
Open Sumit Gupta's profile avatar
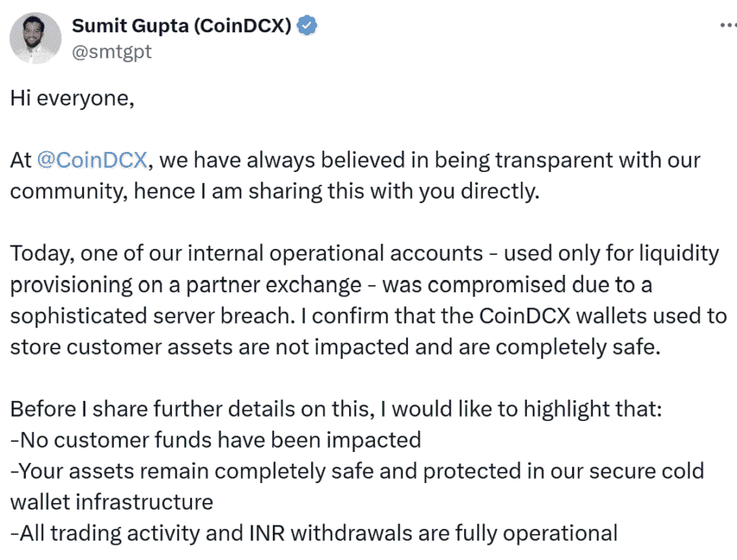35,37
